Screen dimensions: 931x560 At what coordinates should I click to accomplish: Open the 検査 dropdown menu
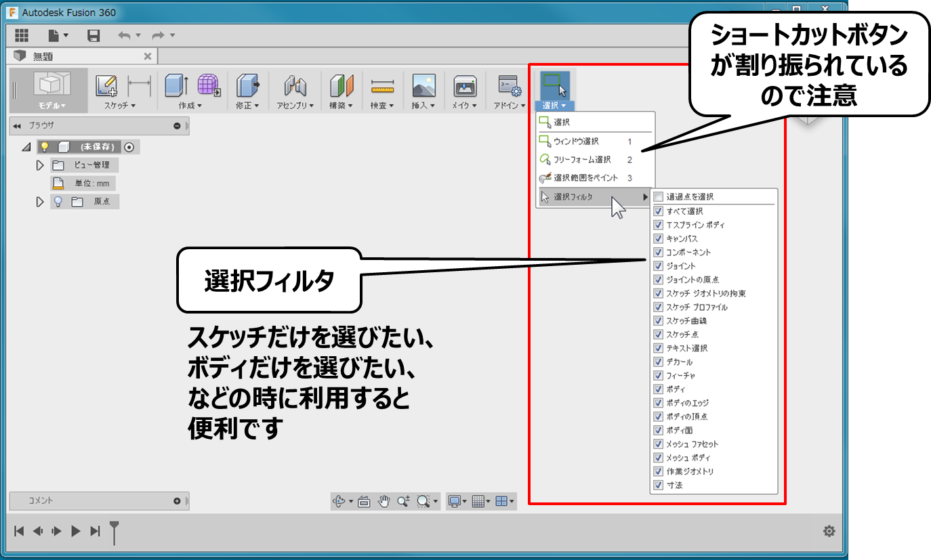(383, 106)
